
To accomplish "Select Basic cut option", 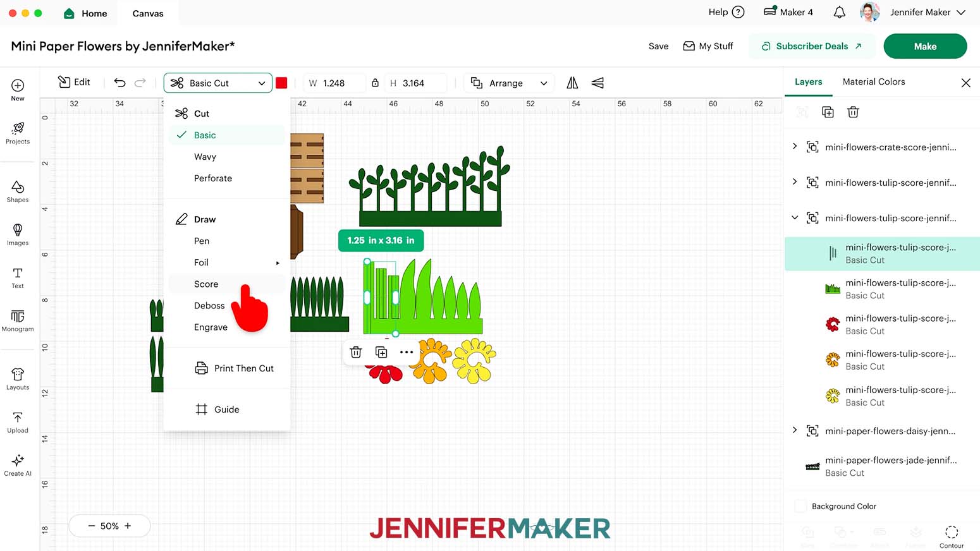I will [x=226, y=135].
